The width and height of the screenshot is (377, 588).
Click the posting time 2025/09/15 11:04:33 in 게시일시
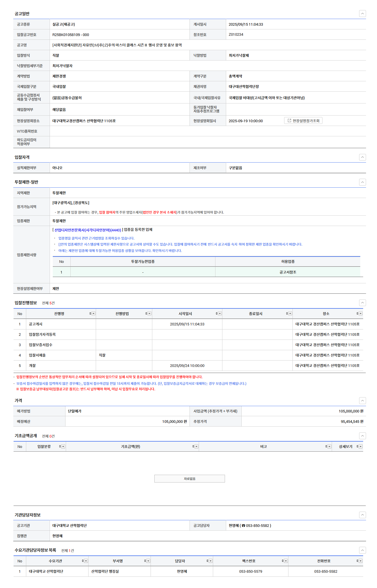(246, 24)
